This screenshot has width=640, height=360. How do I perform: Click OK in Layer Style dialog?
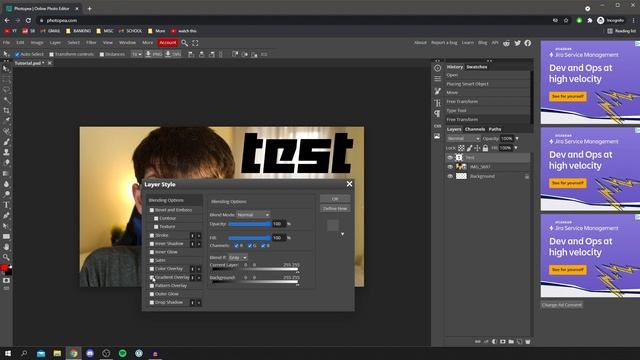pos(335,199)
